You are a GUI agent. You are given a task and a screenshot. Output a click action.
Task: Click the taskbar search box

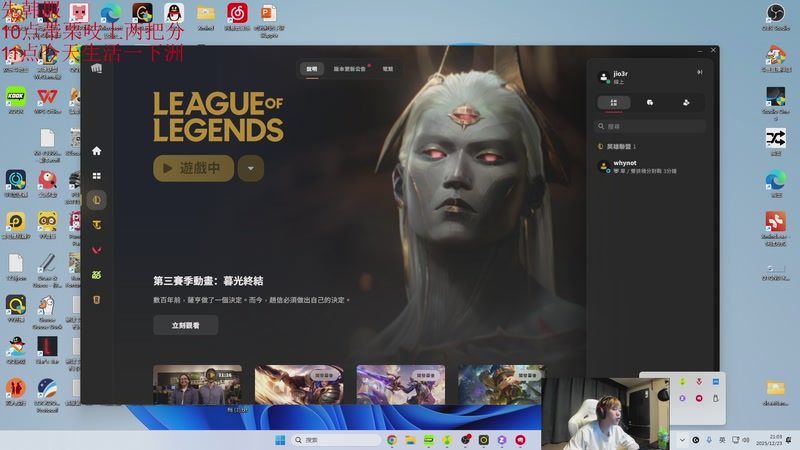pos(337,440)
